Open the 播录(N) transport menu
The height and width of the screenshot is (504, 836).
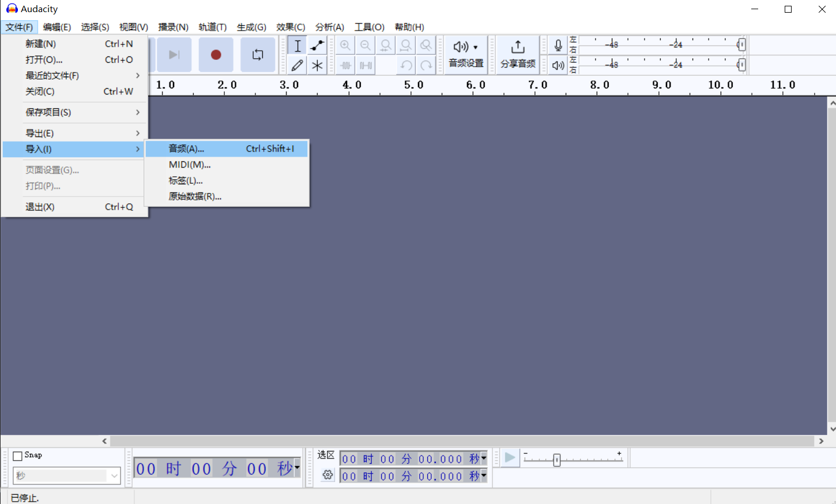coord(174,27)
